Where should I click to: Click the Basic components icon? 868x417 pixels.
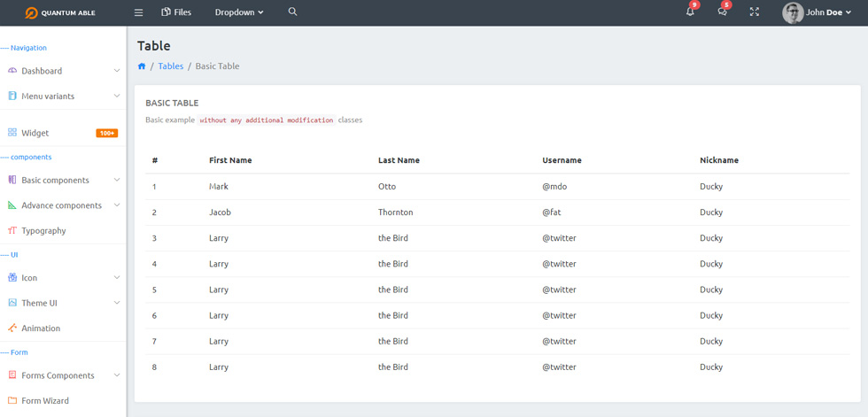click(x=12, y=180)
